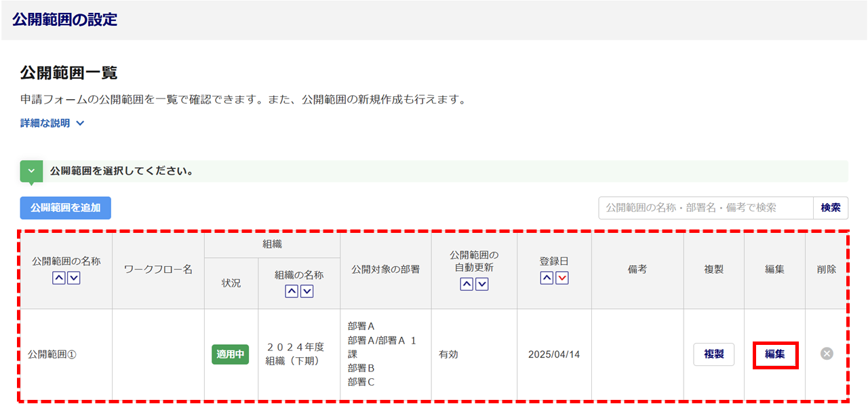Viewport: 868px width, 406px height.
Task: Click the 2025/04/14 date cell
Action: click(554, 354)
